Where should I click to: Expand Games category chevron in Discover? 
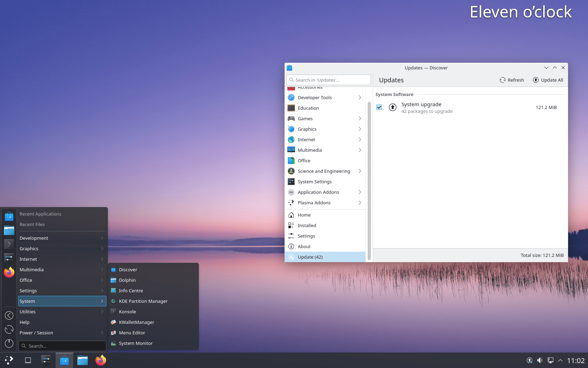pos(360,118)
